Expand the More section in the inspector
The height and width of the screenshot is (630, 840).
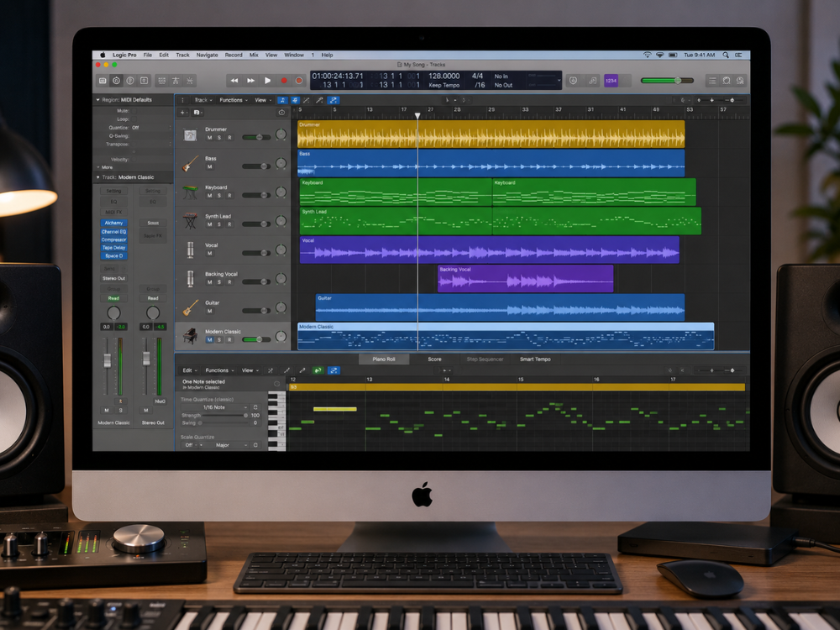coord(105,167)
